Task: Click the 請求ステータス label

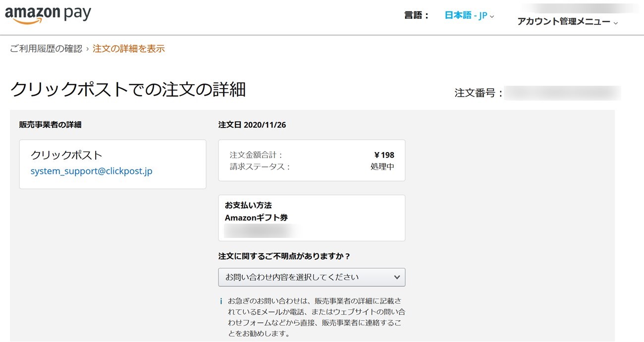Action: tap(260, 167)
